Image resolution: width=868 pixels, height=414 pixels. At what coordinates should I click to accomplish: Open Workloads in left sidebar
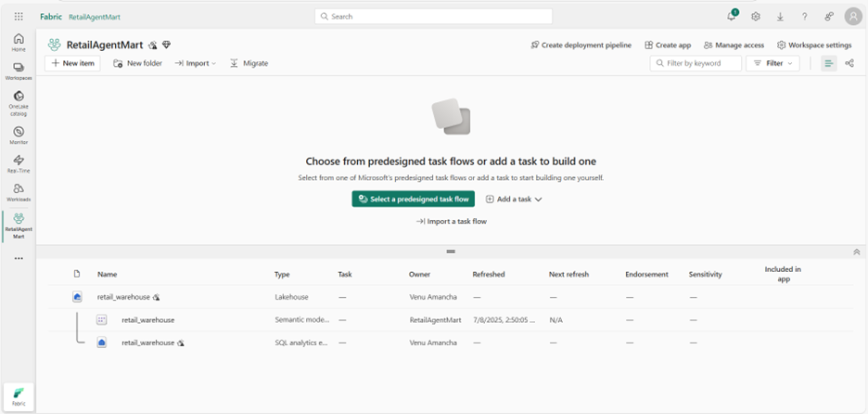tap(19, 192)
